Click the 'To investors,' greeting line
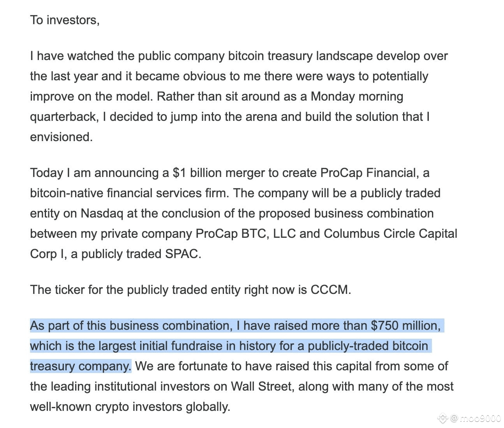This screenshot has height=428, width=504. pos(65,20)
